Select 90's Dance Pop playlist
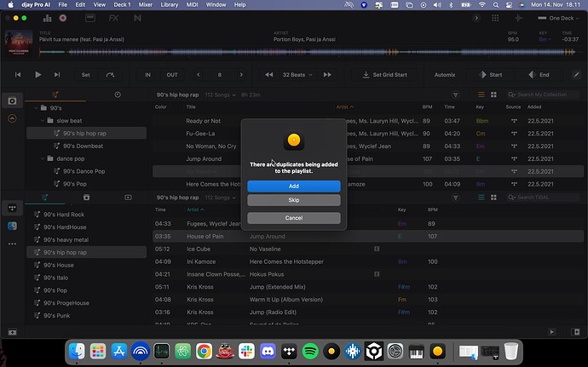 [86, 171]
